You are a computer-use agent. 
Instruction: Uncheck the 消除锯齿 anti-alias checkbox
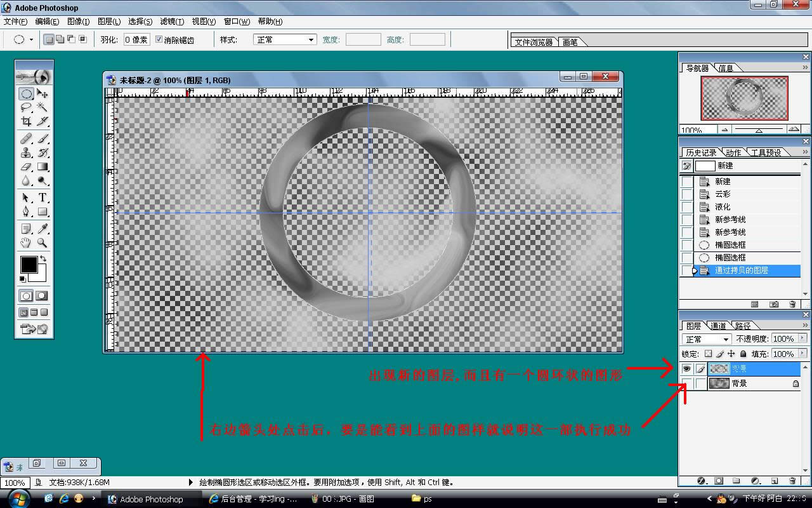159,39
